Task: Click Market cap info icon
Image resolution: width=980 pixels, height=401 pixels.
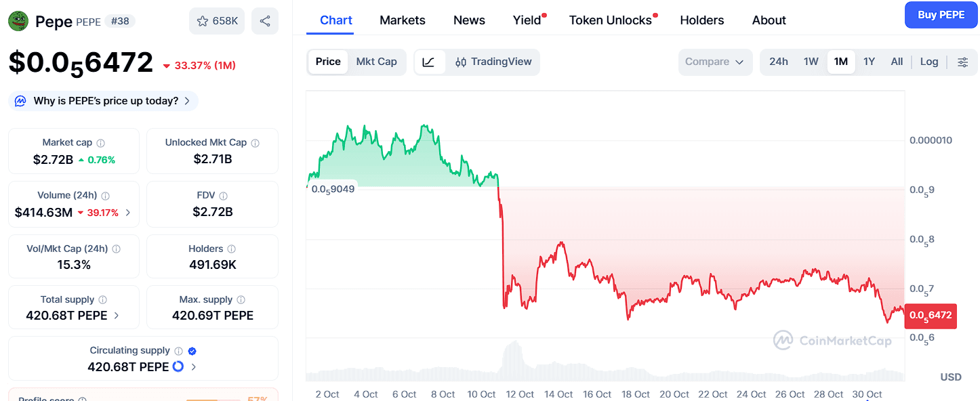Action: click(x=101, y=143)
